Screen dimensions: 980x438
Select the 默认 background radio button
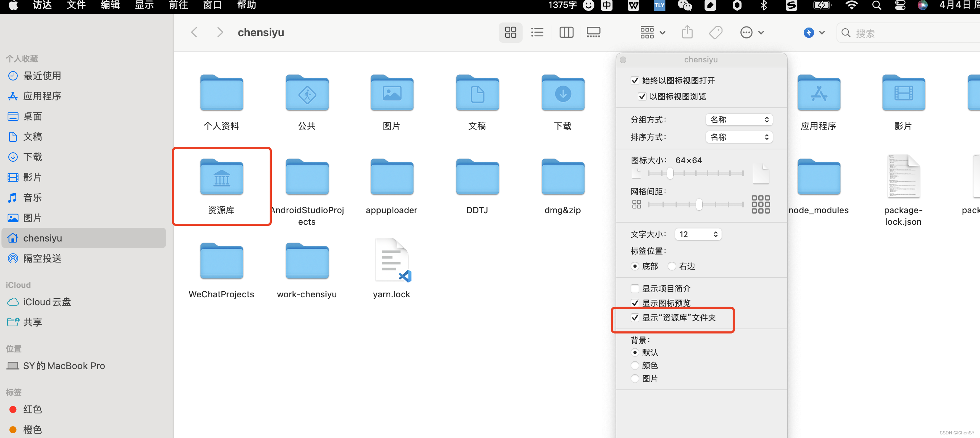click(635, 352)
